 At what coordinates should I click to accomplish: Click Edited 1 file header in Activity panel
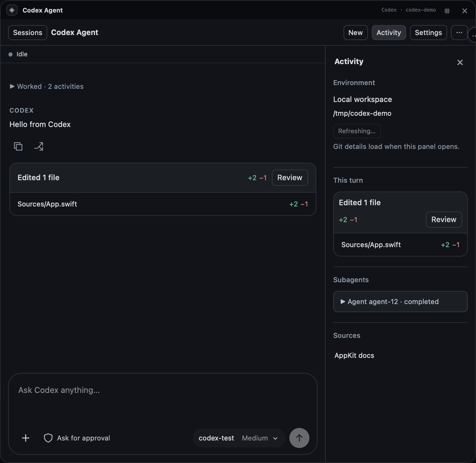pos(360,202)
